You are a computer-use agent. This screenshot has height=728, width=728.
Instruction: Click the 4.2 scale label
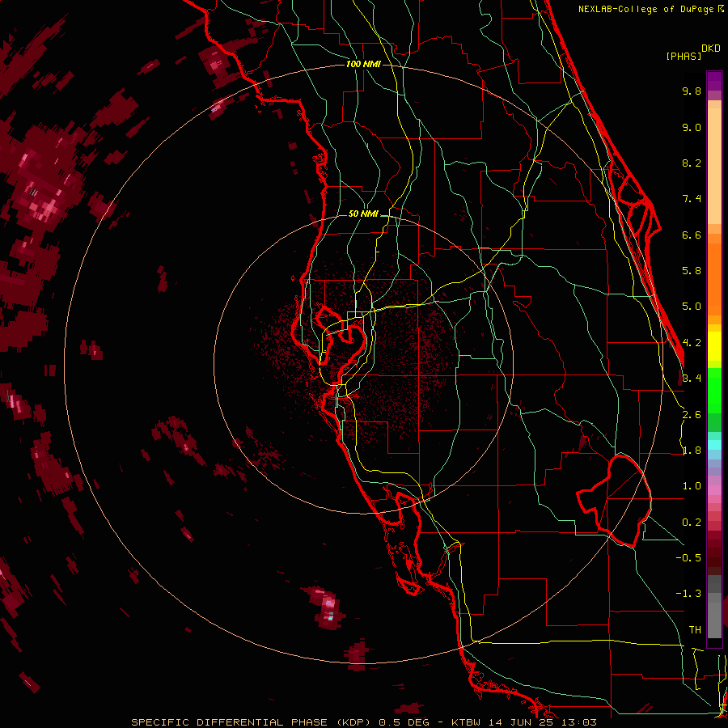692,343
